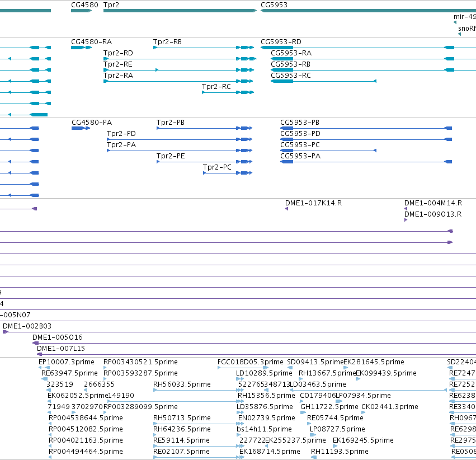Image resolution: width=476 pixels, height=460 pixels.
Task: Click the DME1-017K14.R clone label
Action: (313, 203)
